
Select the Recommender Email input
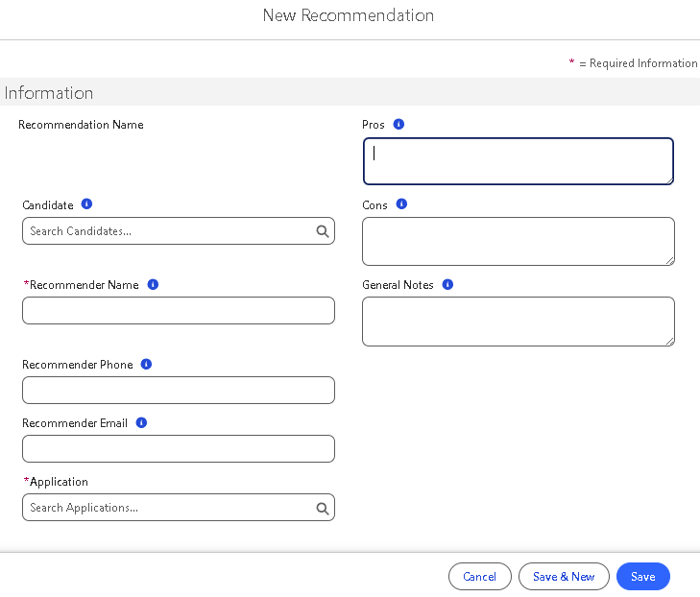(x=179, y=449)
